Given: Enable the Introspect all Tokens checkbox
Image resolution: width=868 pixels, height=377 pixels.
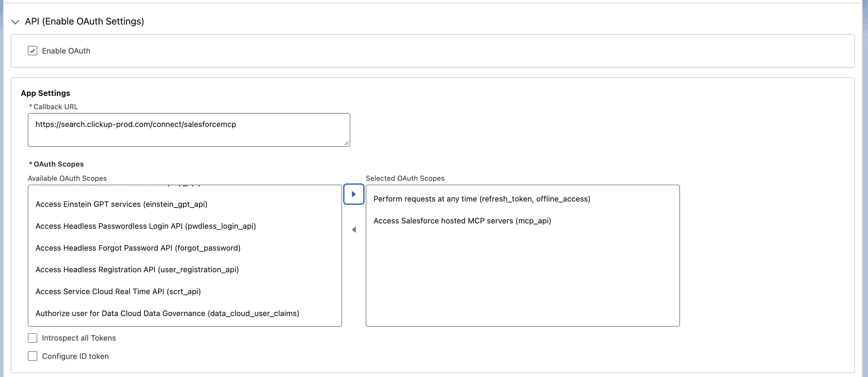Looking at the screenshot, I should click(x=32, y=338).
